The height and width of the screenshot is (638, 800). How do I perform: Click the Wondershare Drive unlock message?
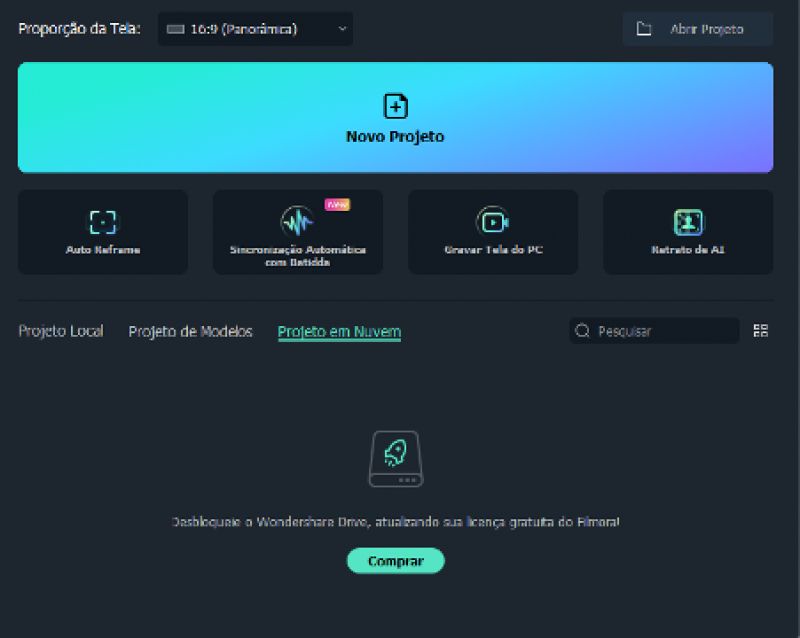point(395,522)
